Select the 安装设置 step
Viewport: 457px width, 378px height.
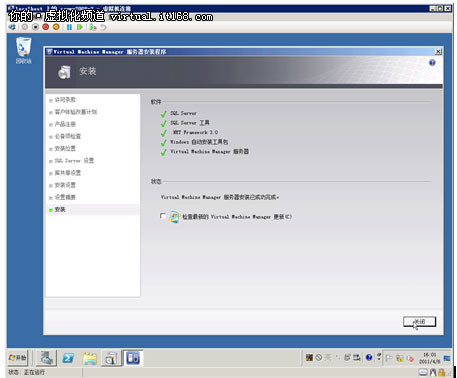[x=65, y=185]
